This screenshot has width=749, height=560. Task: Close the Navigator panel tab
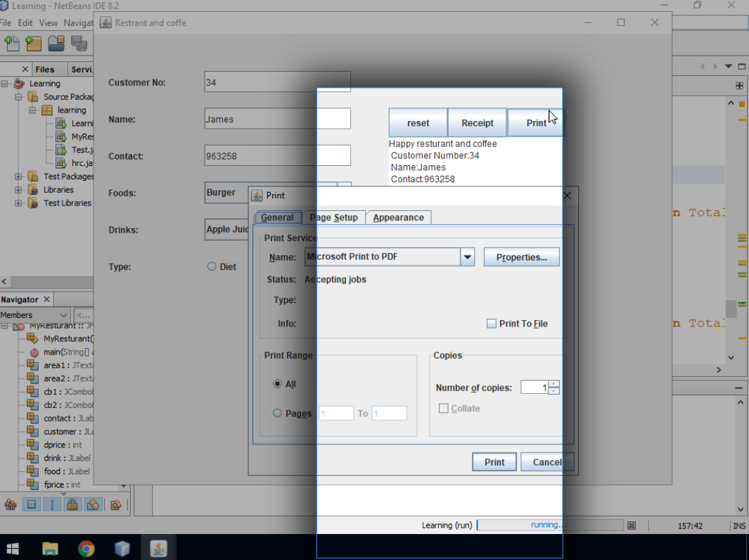46,300
